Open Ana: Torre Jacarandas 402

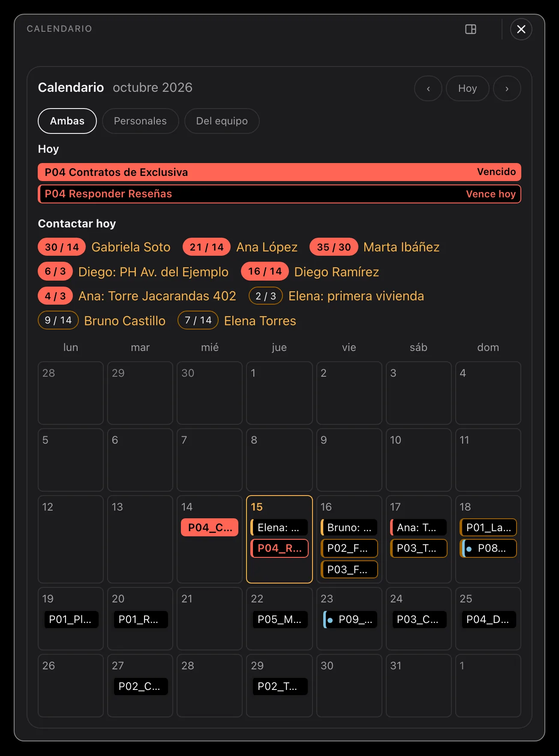click(x=157, y=296)
